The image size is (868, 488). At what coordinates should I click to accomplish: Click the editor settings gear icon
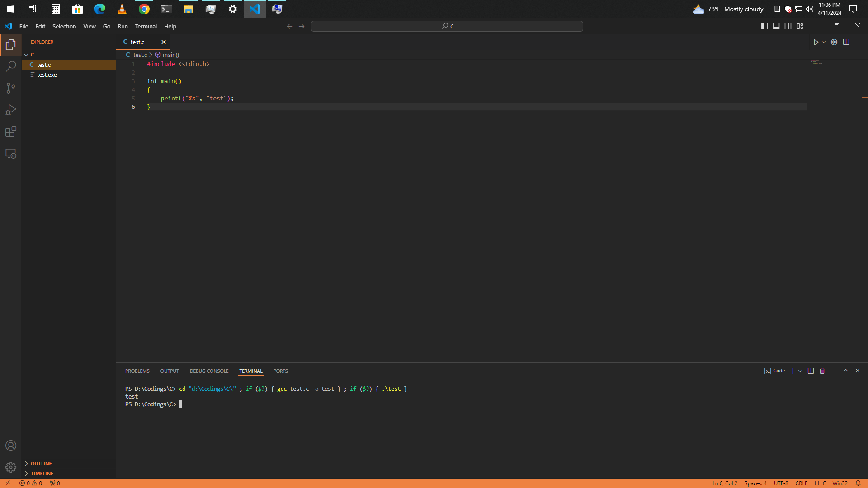pos(834,42)
